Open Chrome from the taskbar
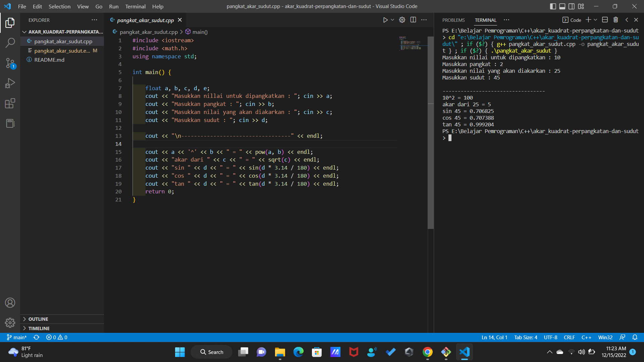The image size is (644, 362). [x=427, y=352]
